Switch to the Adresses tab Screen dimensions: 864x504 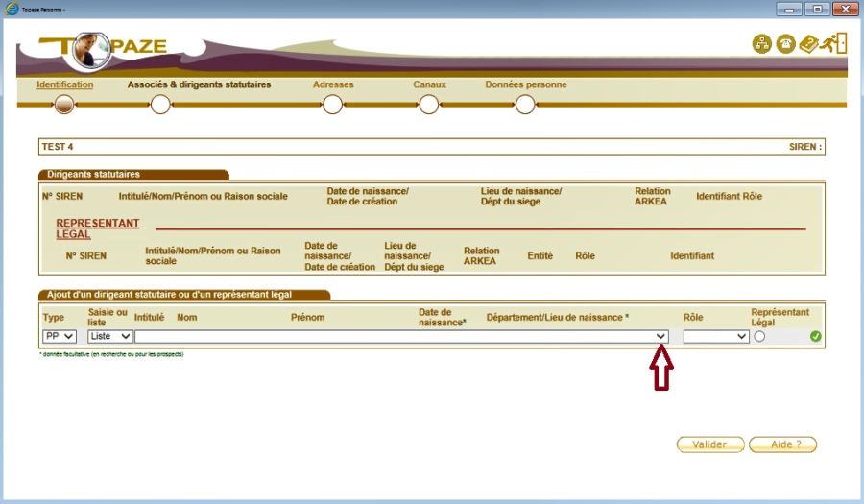pos(333,84)
